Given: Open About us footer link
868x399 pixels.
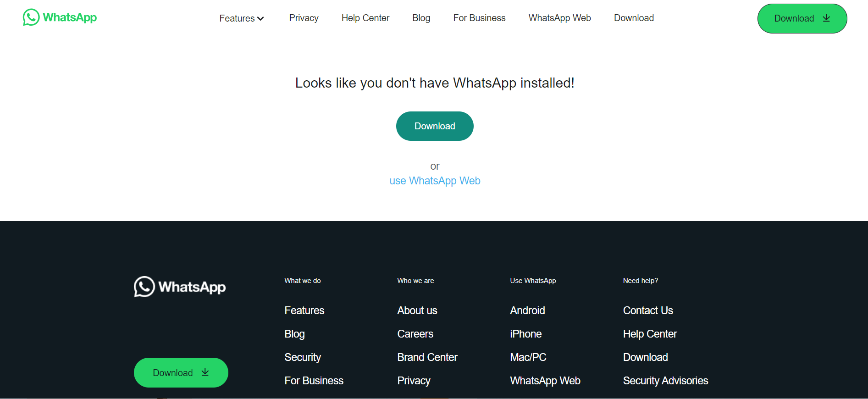Looking at the screenshot, I should click(x=417, y=310).
